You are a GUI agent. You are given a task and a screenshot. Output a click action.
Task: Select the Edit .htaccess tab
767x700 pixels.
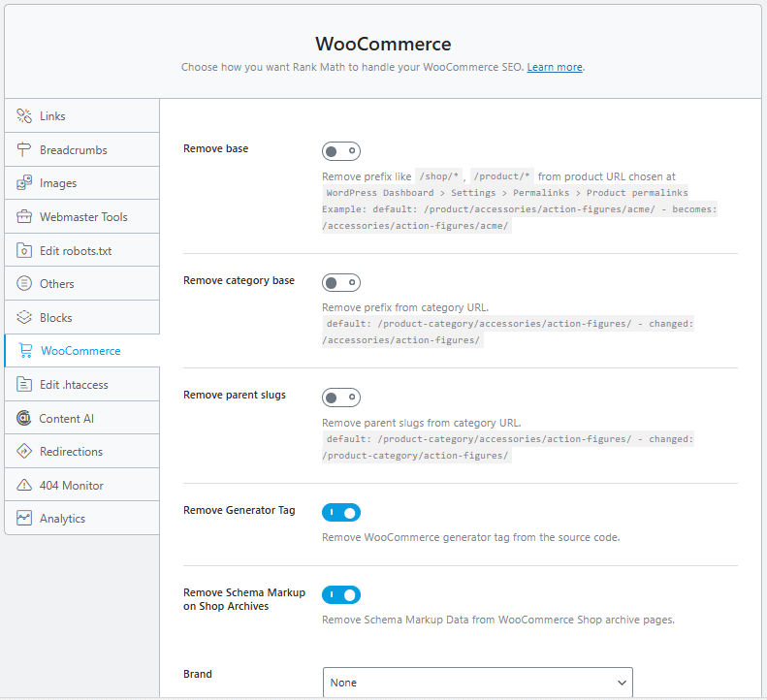tap(74, 385)
